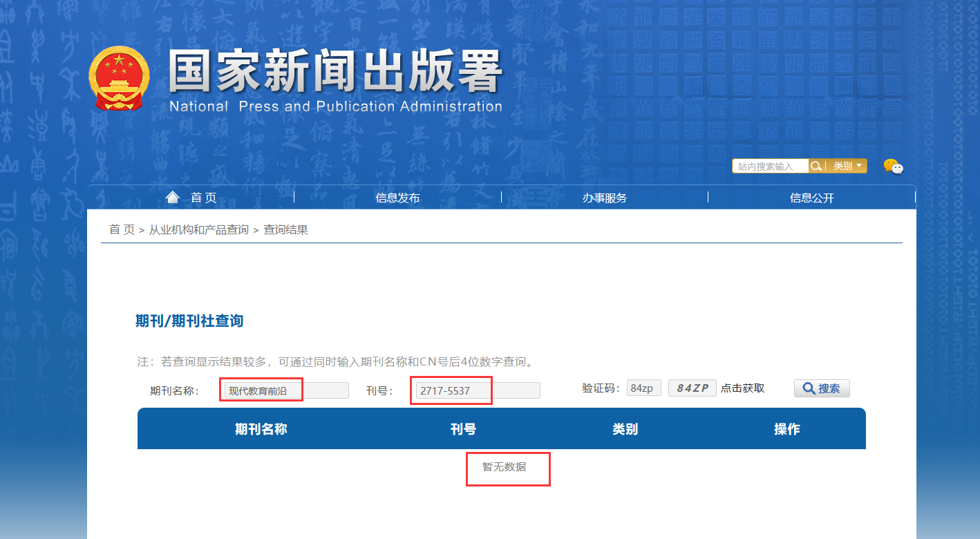Image resolution: width=980 pixels, height=539 pixels.
Task: Open the WeChat icon near site search
Action: click(x=893, y=167)
